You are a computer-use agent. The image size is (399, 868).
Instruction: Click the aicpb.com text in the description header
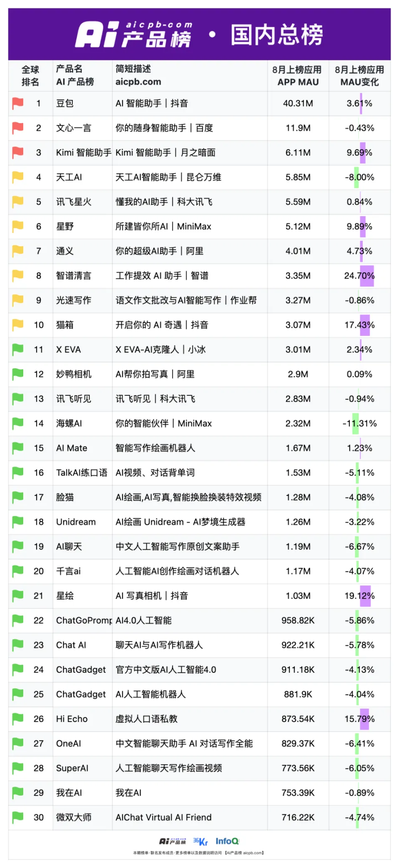(x=138, y=82)
